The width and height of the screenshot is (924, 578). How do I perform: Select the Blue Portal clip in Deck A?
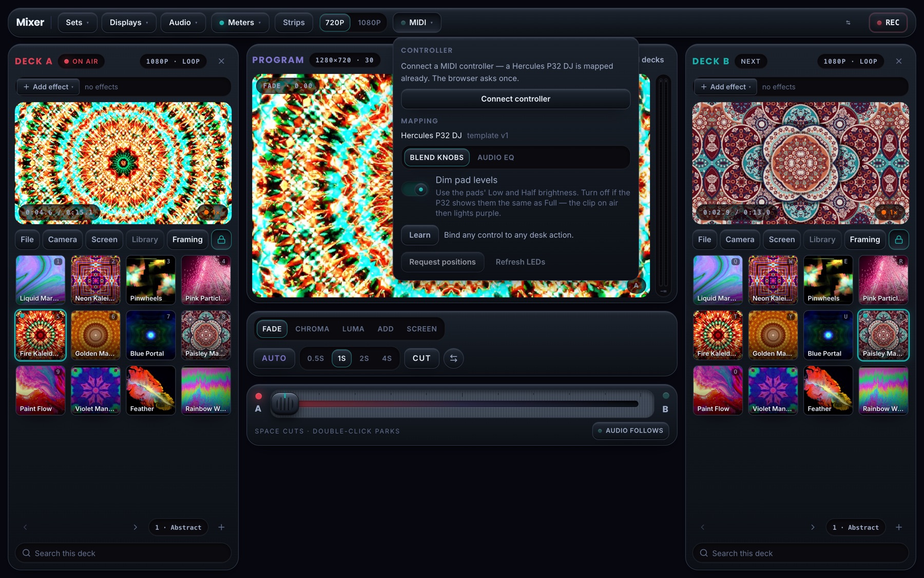(x=151, y=335)
